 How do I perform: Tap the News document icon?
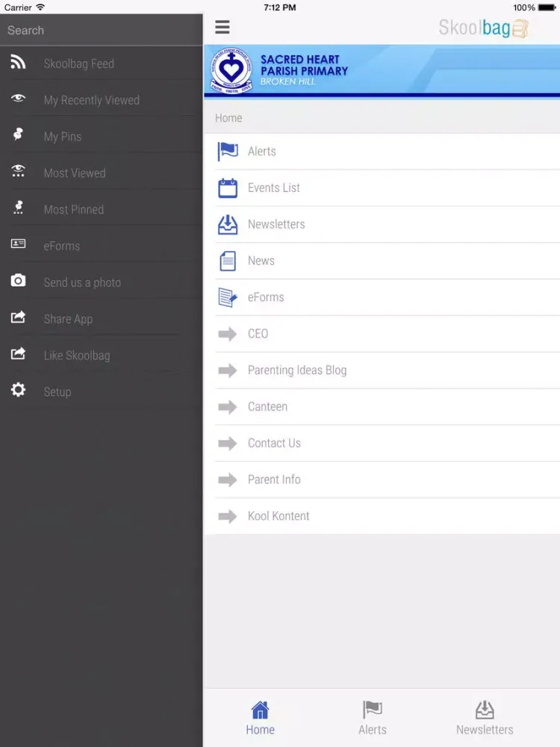tap(228, 261)
